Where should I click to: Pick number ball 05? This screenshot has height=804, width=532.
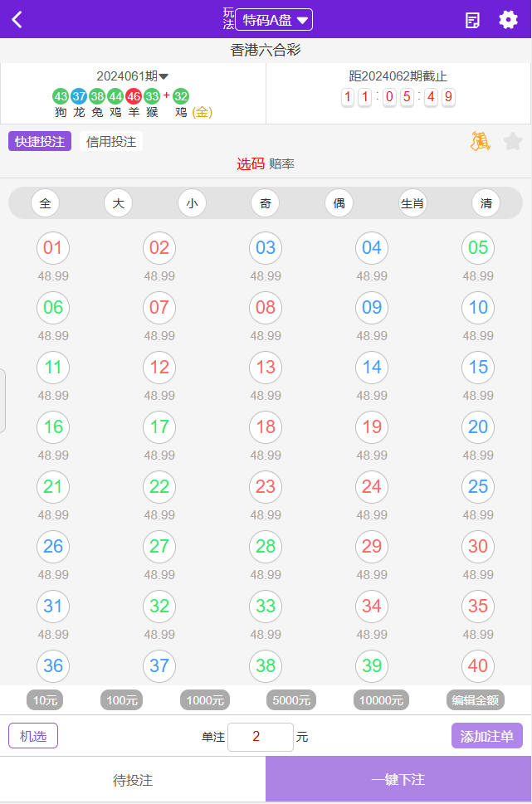click(x=478, y=247)
